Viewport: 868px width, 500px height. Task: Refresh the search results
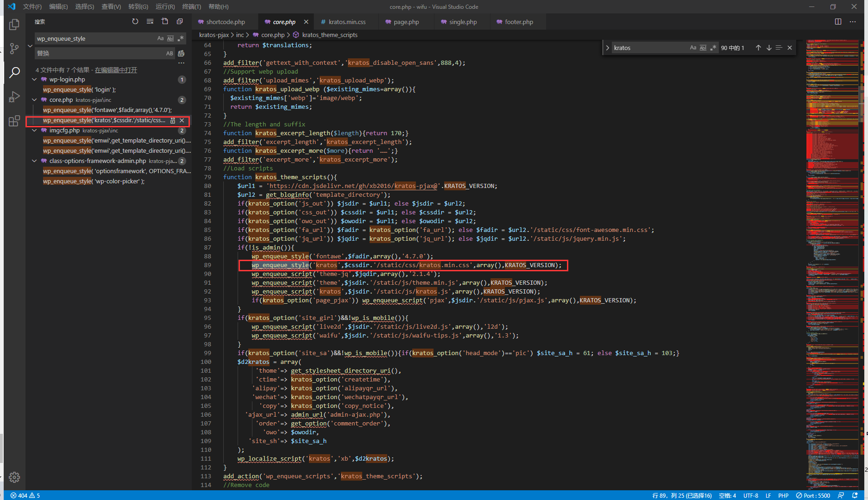[x=135, y=21]
